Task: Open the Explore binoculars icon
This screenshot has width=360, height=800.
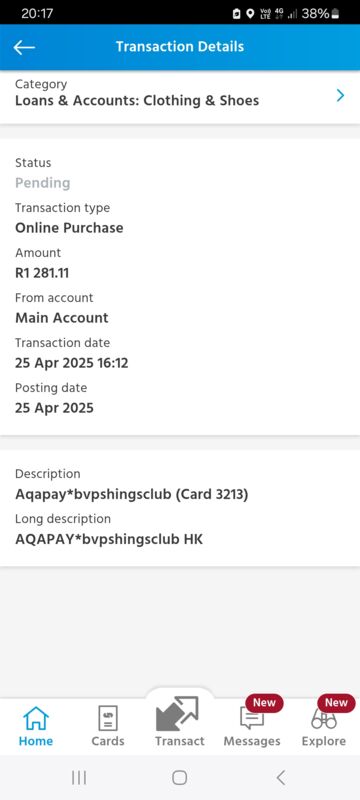Action: (324, 720)
